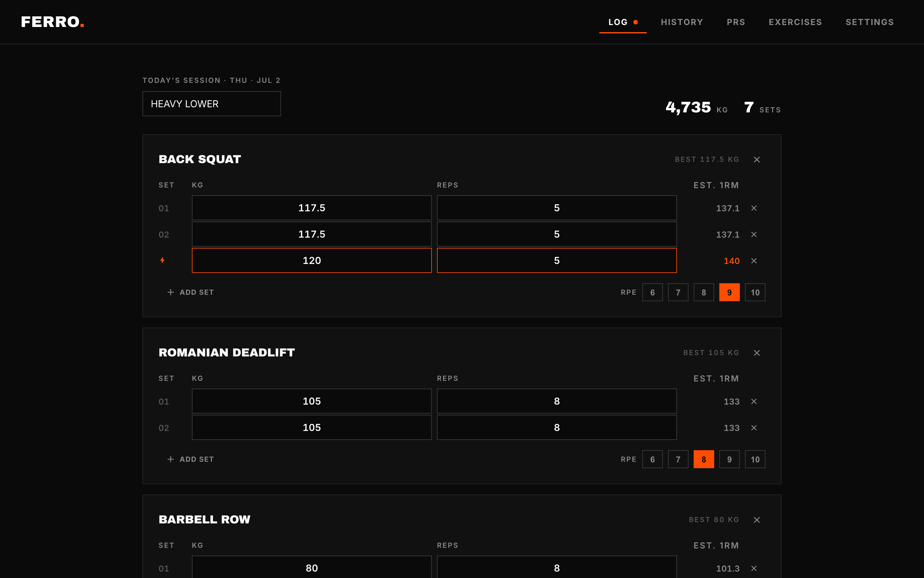924x578 pixels.
Task: Remove the Romanian Deadlift exercise card
Action: click(757, 353)
